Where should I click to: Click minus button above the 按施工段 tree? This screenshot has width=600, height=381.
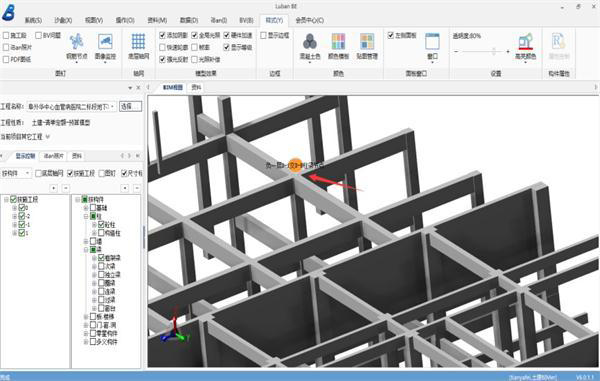pos(66,188)
